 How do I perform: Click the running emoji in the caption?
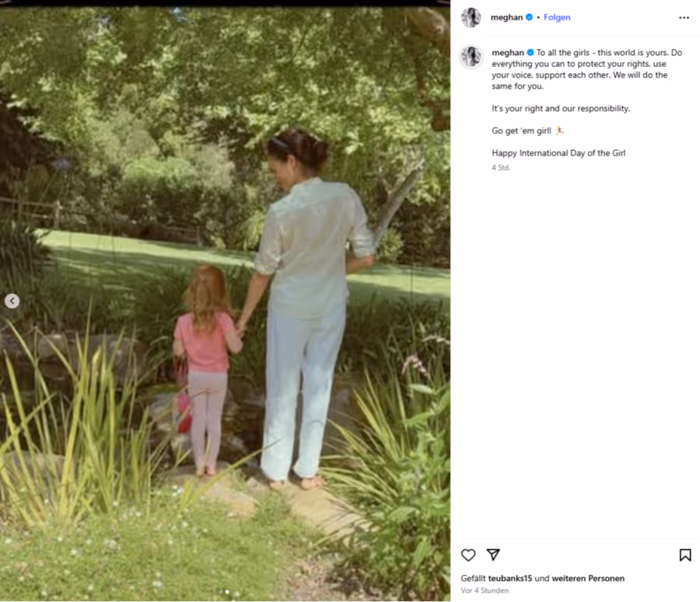click(x=559, y=131)
